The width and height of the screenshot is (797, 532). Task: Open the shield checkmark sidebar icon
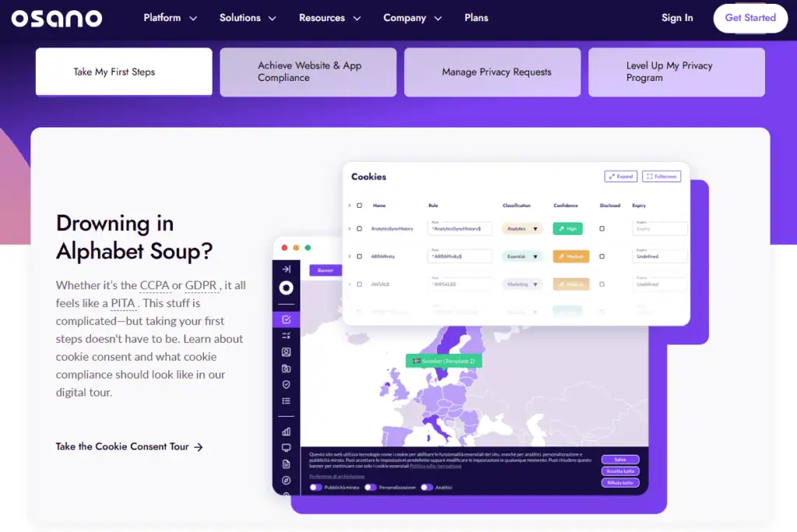point(286,385)
